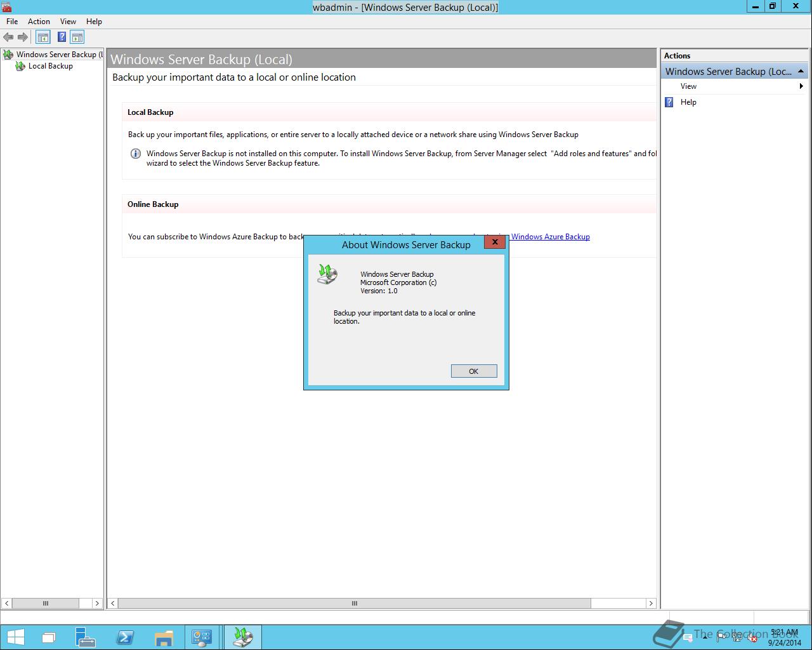
Task: Click the Back arrow in the toolbar
Action: [x=8, y=37]
